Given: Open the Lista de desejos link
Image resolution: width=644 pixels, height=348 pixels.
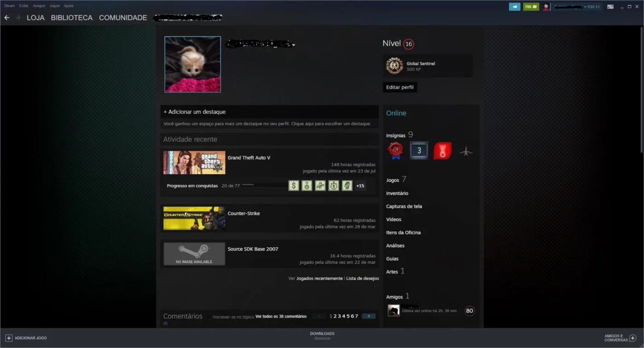Looking at the screenshot, I should pyautogui.click(x=362, y=279).
